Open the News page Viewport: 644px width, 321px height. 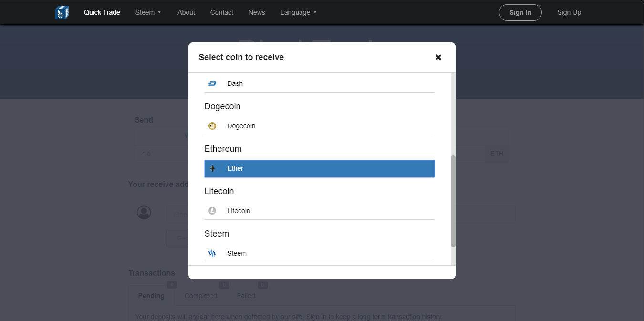coord(257,12)
